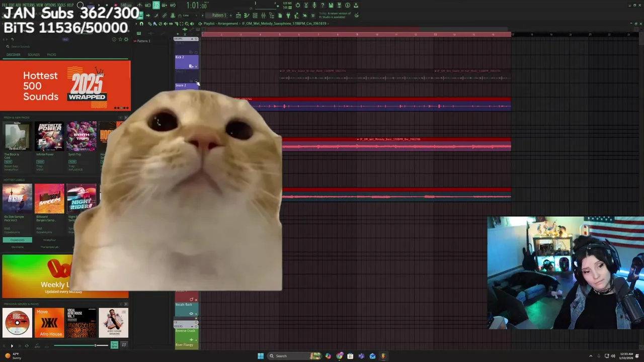Click the plus button beside Pattern 1
Screen dimensions: 644x362
pyautogui.click(x=231, y=16)
